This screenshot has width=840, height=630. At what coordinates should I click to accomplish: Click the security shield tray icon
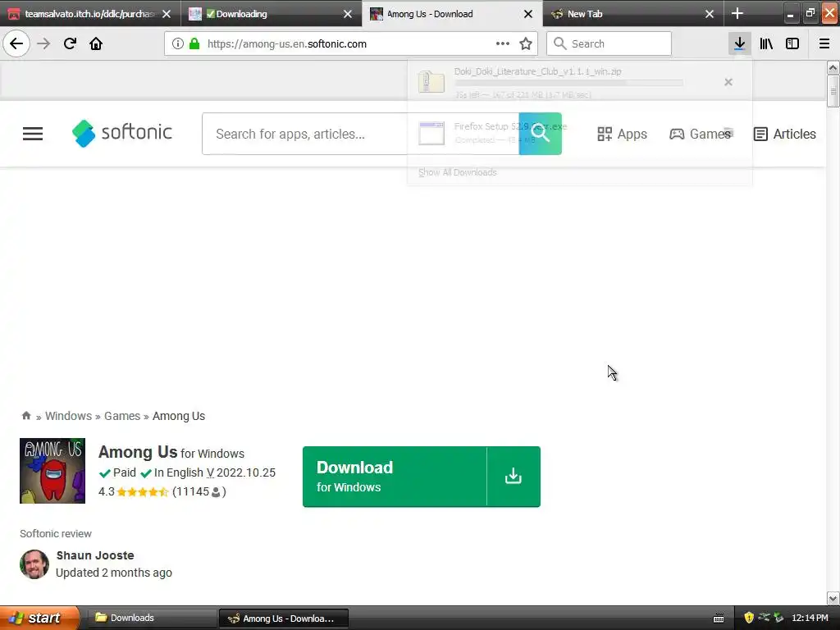pos(749,618)
